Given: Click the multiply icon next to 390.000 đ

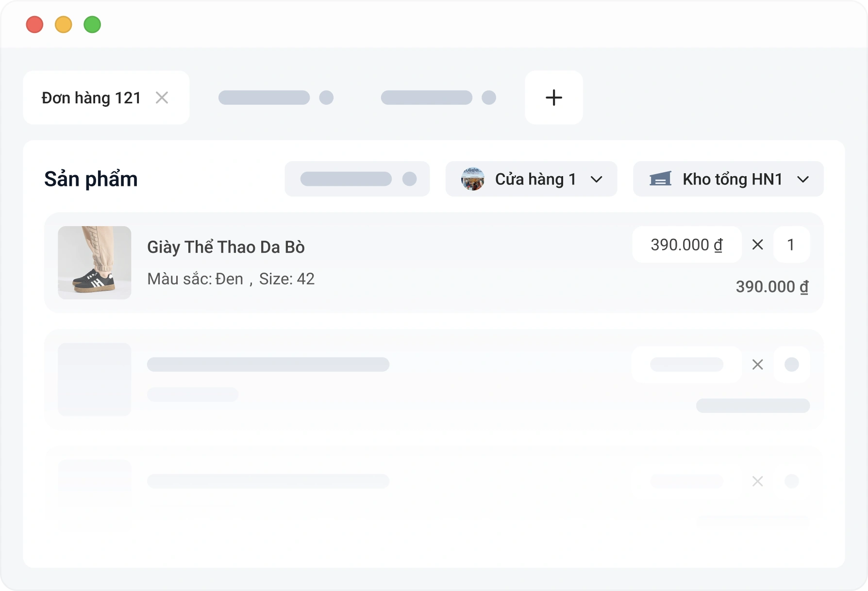Looking at the screenshot, I should [x=757, y=245].
